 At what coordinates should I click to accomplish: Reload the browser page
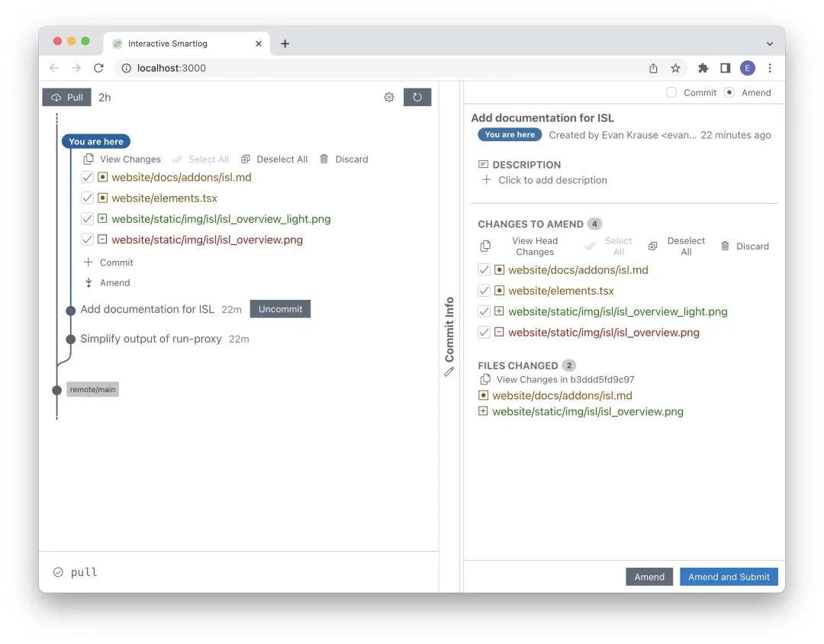(98, 68)
